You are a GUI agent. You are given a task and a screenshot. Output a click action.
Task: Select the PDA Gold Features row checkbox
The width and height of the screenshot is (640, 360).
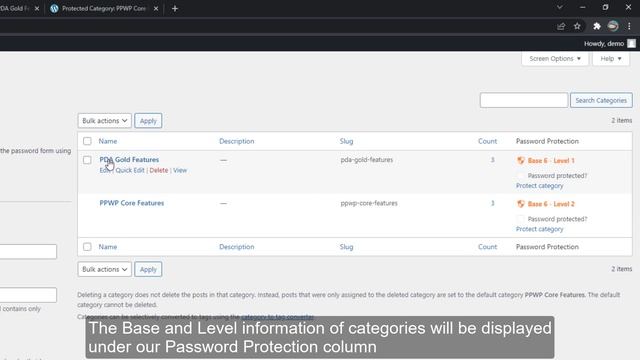[87, 160]
